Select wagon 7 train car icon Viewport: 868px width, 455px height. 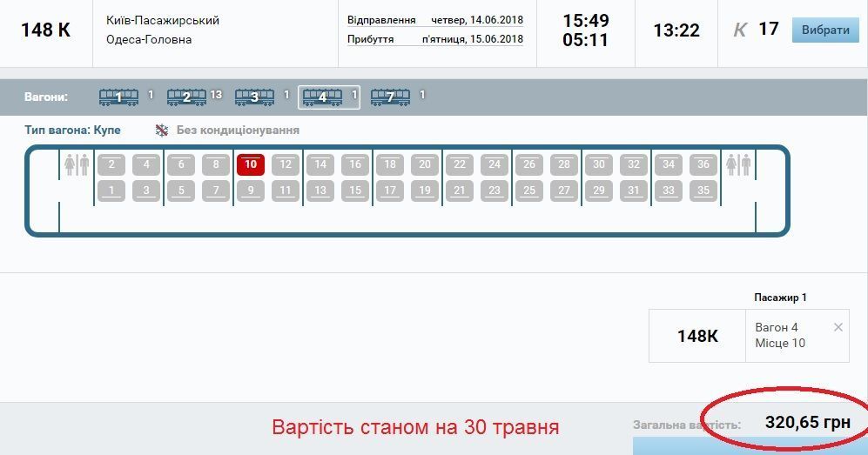click(390, 97)
